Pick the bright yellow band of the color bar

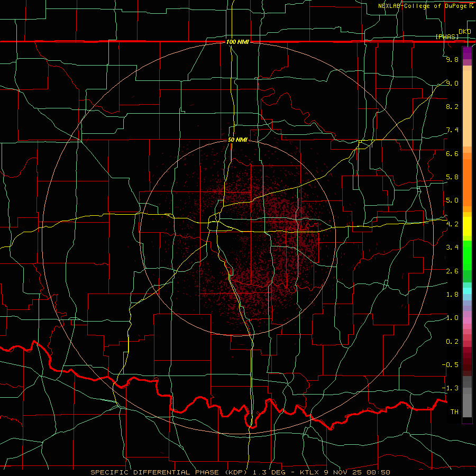tap(467, 226)
